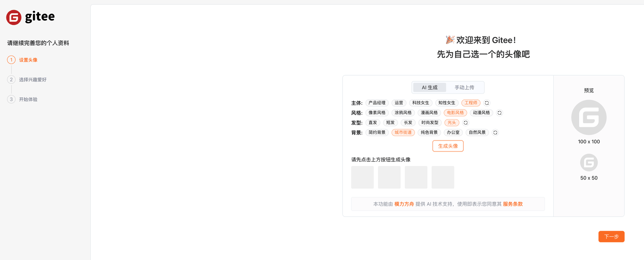The height and width of the screenshot is (260, 644).
Task: Click the second empty avatar placeholder
Action: pos(389,177)
